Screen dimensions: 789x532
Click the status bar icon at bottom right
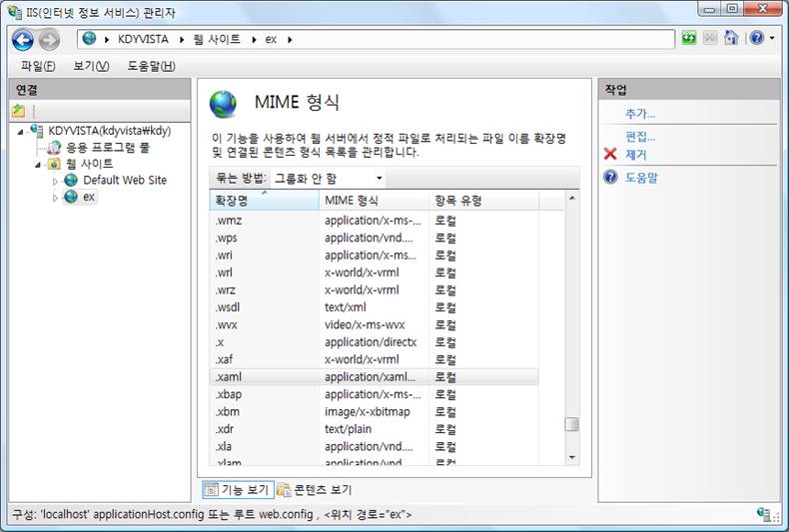coord(763,514)
